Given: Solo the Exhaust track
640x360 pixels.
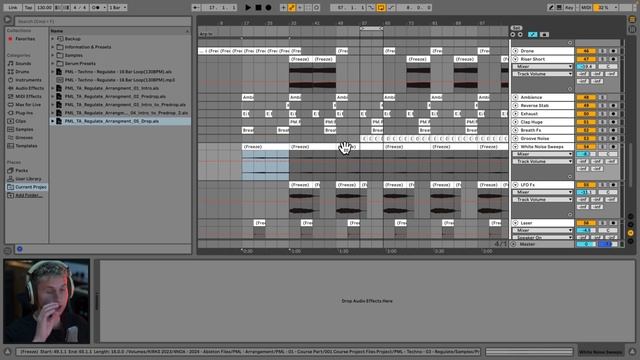Looking at the screenshot, I should tap(602, 114).
